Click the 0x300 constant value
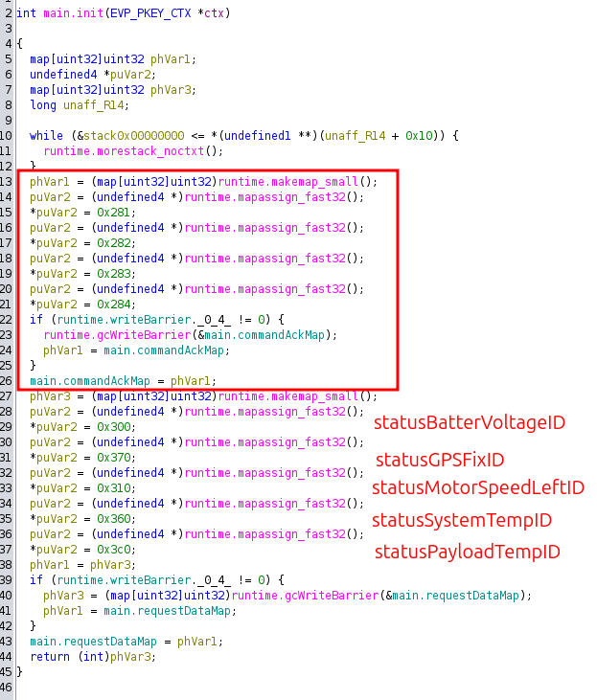The height and width of the screenshot is (700, 597). [118, 427]
